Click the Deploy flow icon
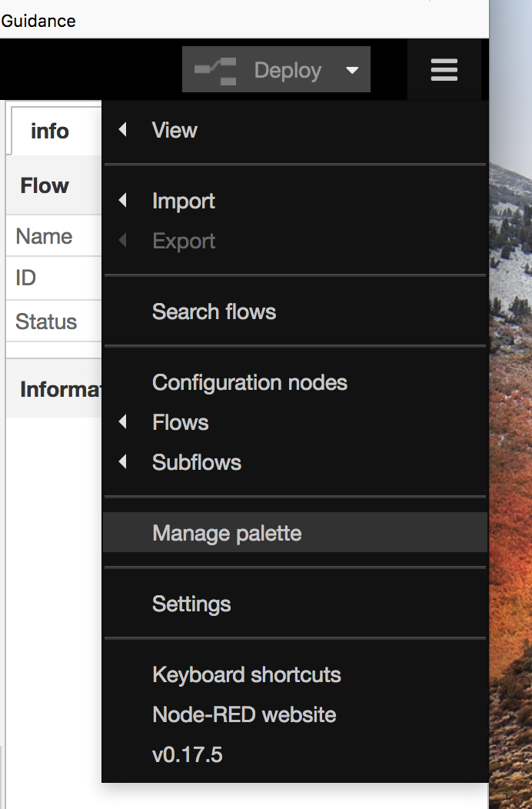Screen dimensions: 532x809 point(215,70)
